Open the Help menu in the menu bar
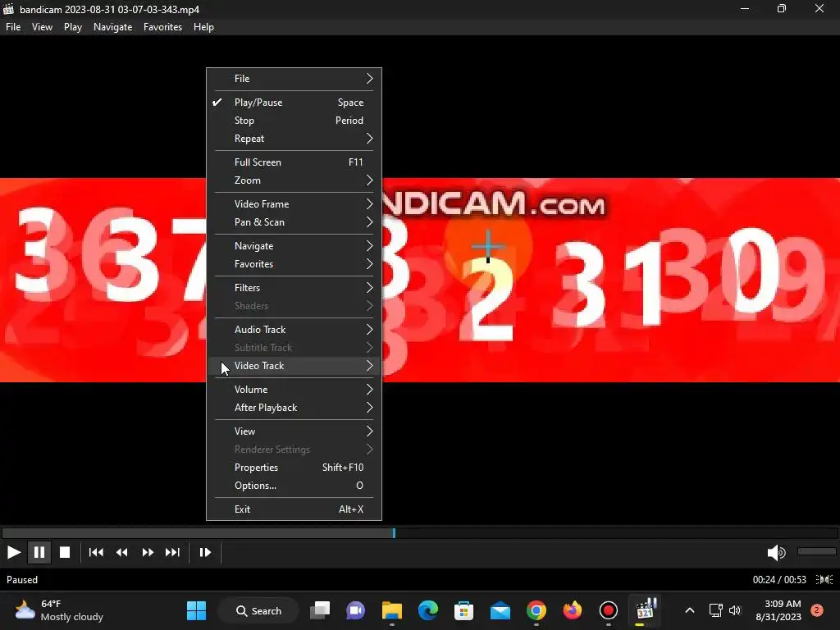 click(x=203, y=27)
